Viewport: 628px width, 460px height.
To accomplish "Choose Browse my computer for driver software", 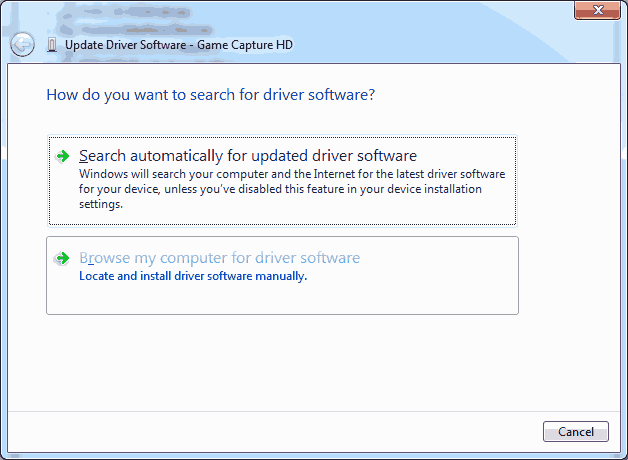I will (x=282, y=275).
